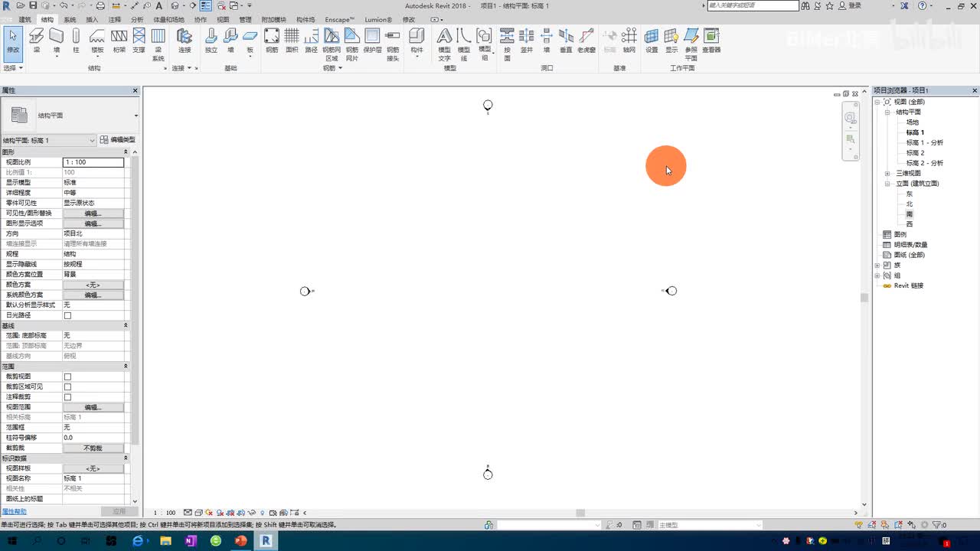Select the 独立 isolated foundation tool
Viewport: 980px width, 551px height.
pyautogui.click(x=211, y=41)
